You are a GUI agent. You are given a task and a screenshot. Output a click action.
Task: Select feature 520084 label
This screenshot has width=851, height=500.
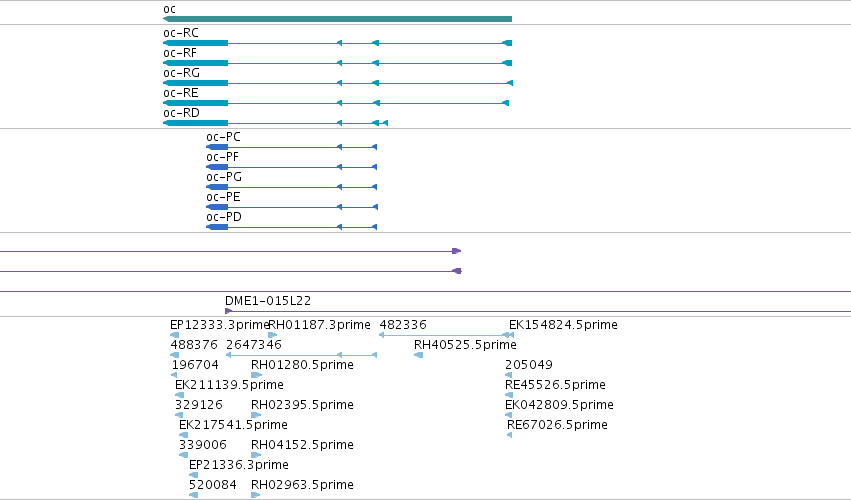click(213, 485)
